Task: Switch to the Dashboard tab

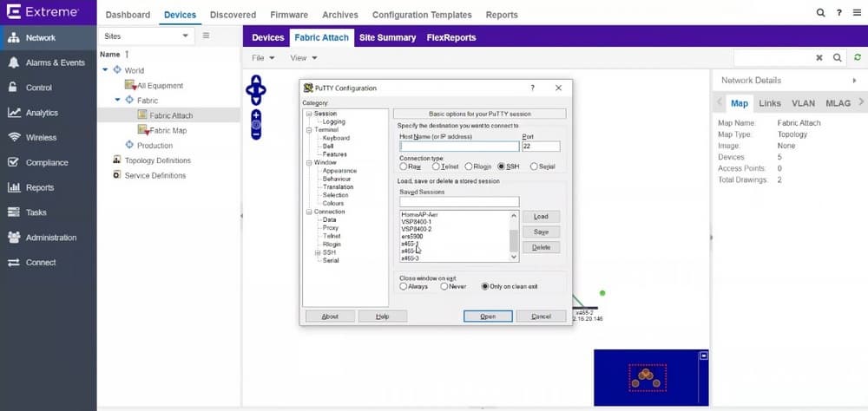Action: point(128,15)
